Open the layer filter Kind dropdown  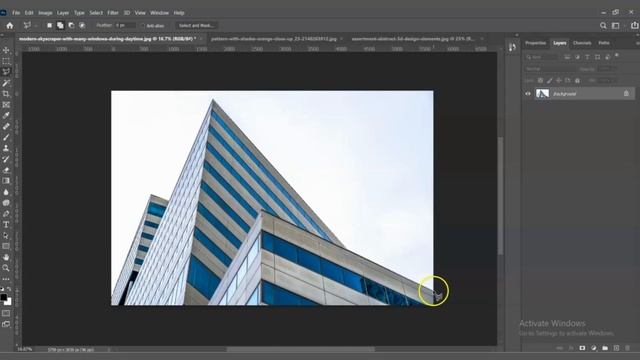click(x=542, y=57)
